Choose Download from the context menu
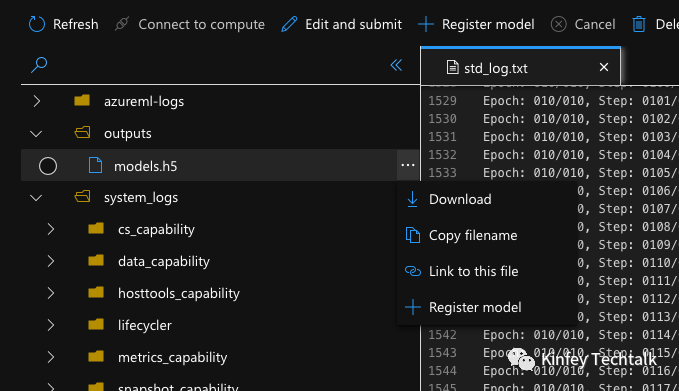 click(x=487, y=199)
